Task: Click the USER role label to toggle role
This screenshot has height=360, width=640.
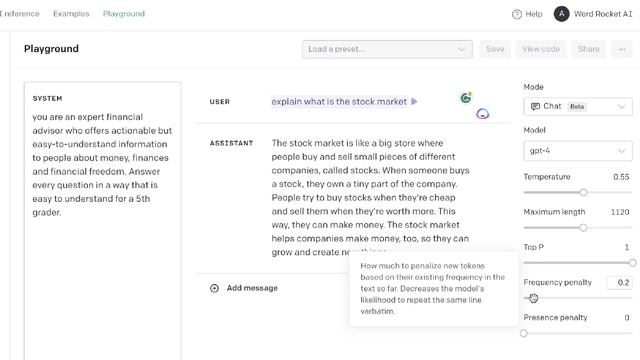Action: point(220,102)
